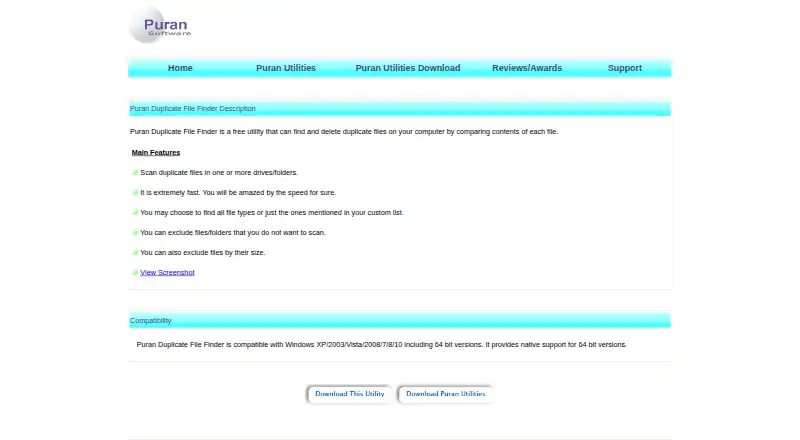Click bullet icon beside extremely fast line
Screen dimensions: 800x440
pos(135,192)
